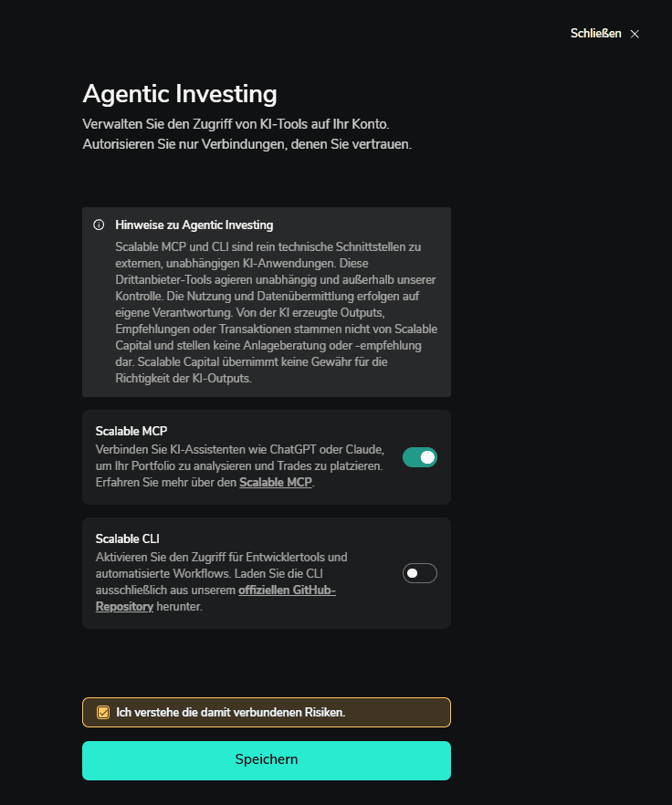The width and height of the screenshot is (672, 805).
Task: Click the ChatGPT oder Claude description text
Action: [x=240, y=465]
